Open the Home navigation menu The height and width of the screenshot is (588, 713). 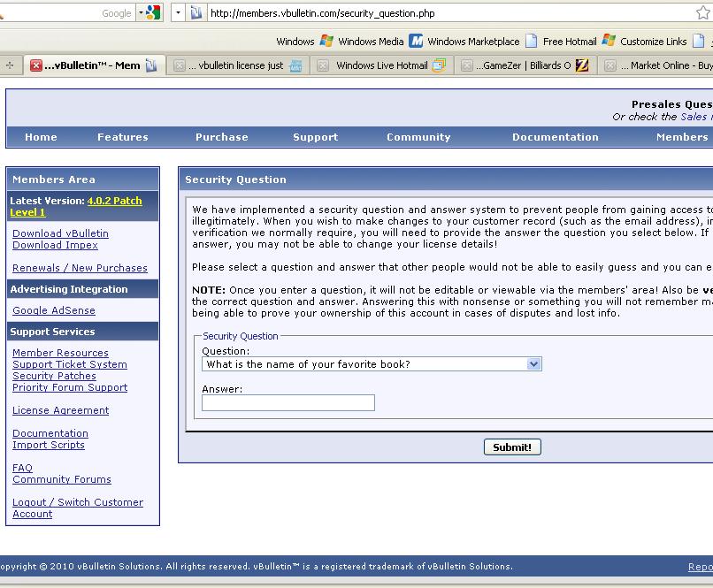coord(41,137)
